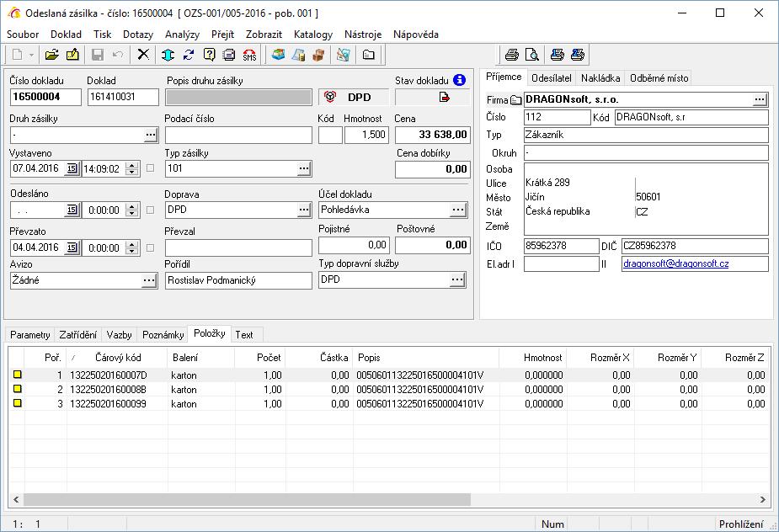Open the Typ zásilky lookup button

[x=304, y=168]
